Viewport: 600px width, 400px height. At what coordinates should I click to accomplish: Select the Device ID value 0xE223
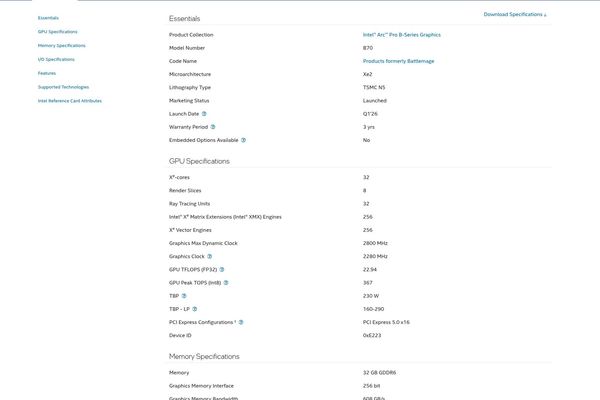click(372, 336)
